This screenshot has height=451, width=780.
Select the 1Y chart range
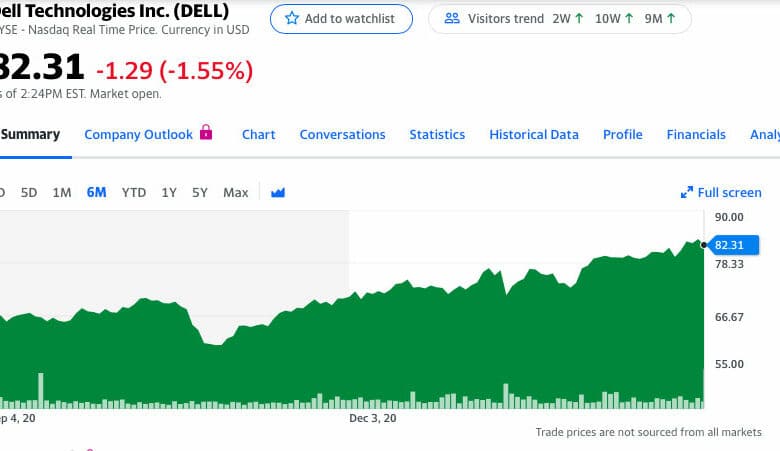pyautogui.click(x=169, y=192)
